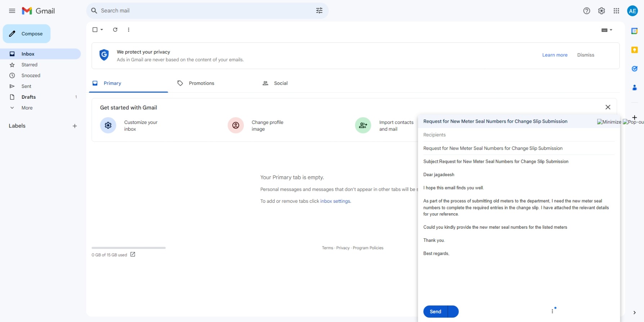Open the Support help icon
The height and width of the screenshot is (322, 644).
(587, 11)
